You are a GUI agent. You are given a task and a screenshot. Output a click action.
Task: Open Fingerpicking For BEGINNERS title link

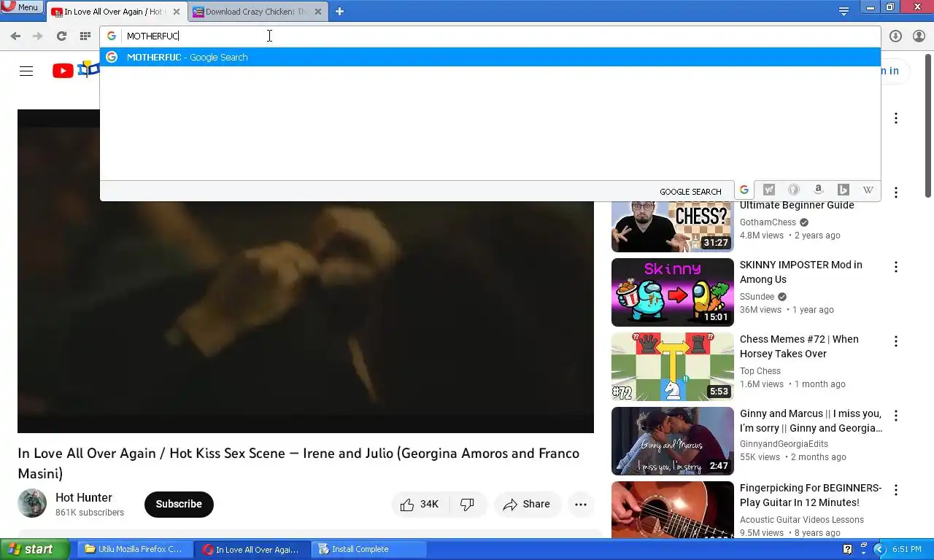click(811, 495)
